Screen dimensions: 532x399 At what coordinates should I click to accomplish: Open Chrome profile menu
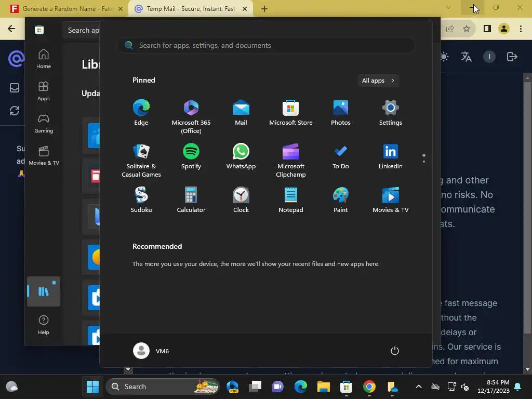click(504, 29)
